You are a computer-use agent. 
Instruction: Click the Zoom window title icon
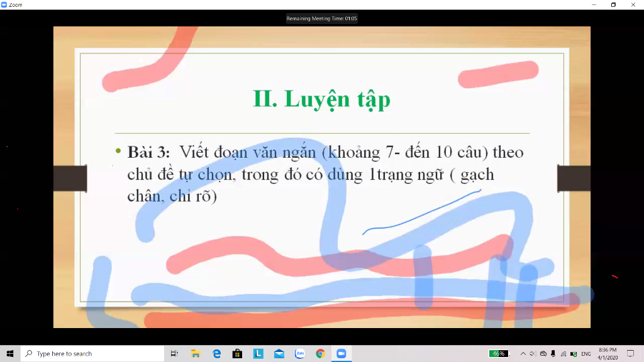(x=4, y=5)
